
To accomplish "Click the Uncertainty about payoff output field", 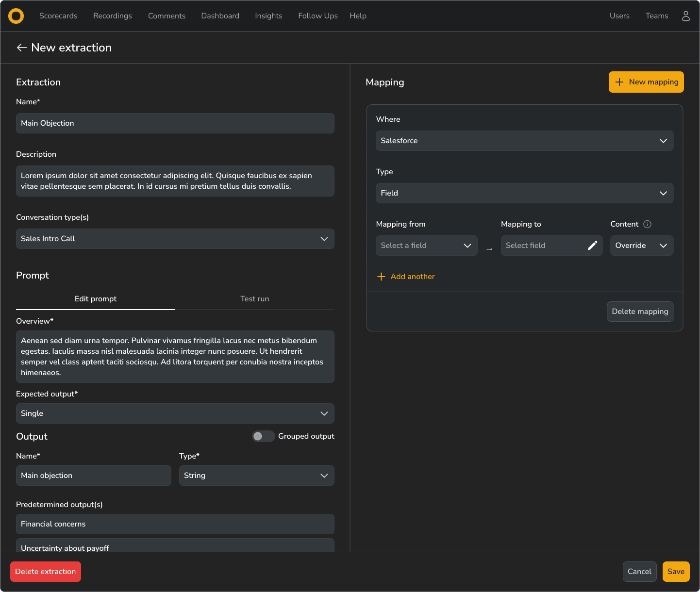I will [175, 545].
